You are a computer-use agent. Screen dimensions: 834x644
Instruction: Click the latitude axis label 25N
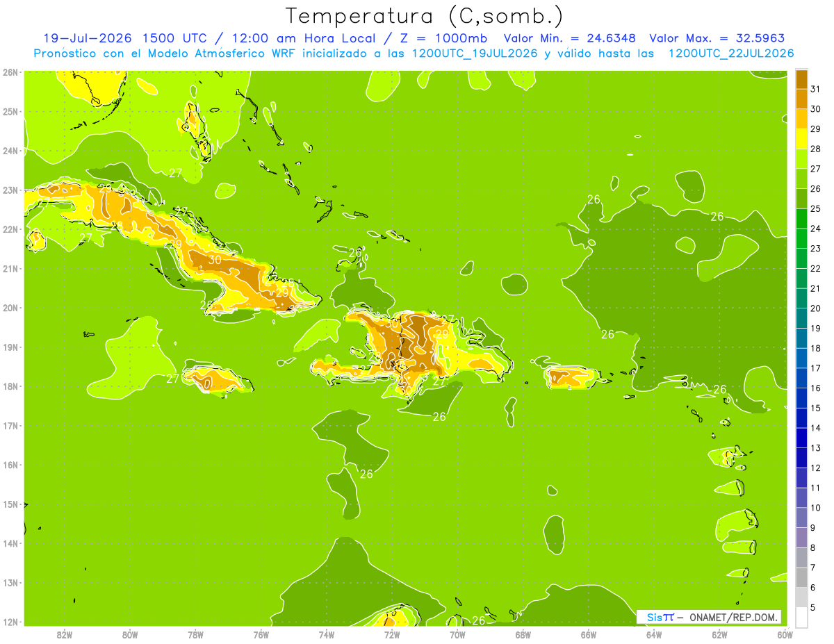pyautogui.click(x=10, y=111)
